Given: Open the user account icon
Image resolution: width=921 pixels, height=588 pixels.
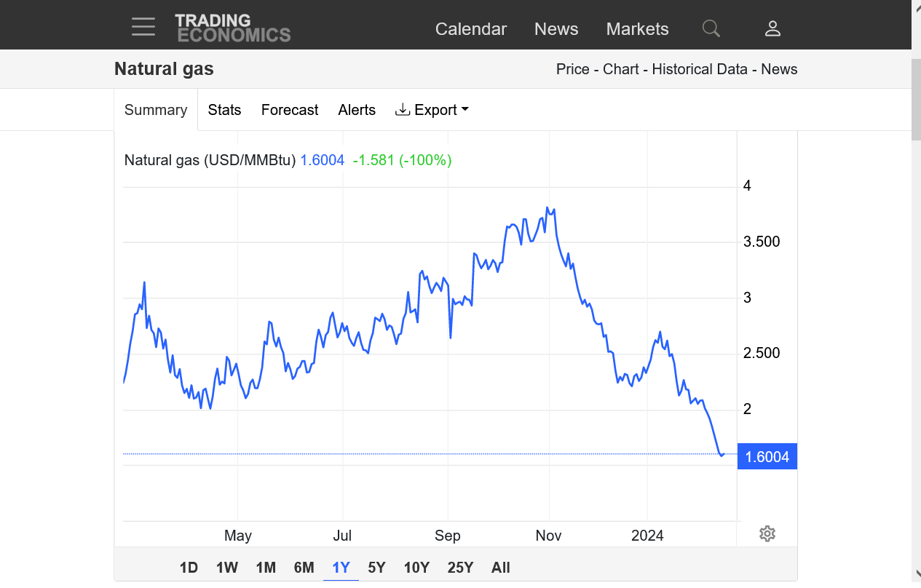Looking at the screenshot, I should tap(772, 28).
